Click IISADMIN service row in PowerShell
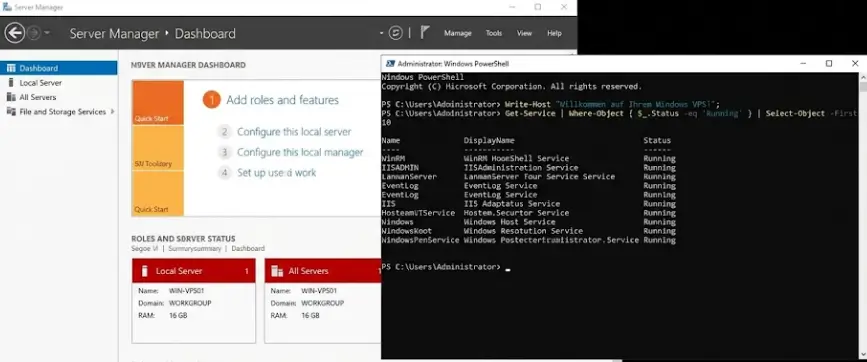Viewport: 867px width, 362px height. pos(529,167)
